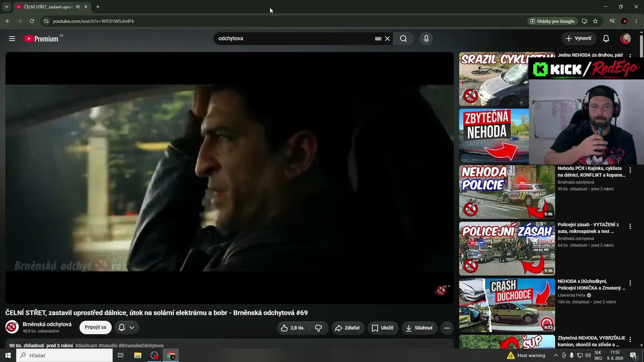Click the video player to pause playback
The height and width of the screenshot is (362, 644).
click(229, 178)
